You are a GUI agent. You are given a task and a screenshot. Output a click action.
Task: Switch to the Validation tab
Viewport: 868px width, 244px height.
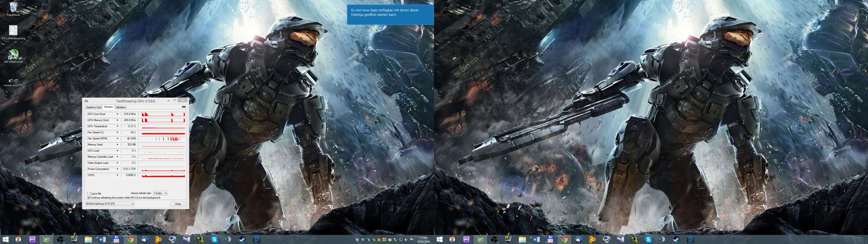(x=120, y=107)
